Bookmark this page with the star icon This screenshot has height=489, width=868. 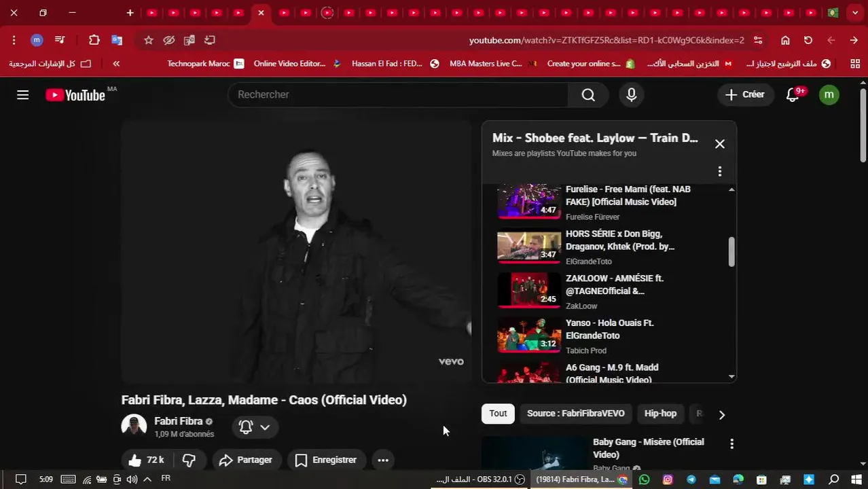(x=148, y=40)
